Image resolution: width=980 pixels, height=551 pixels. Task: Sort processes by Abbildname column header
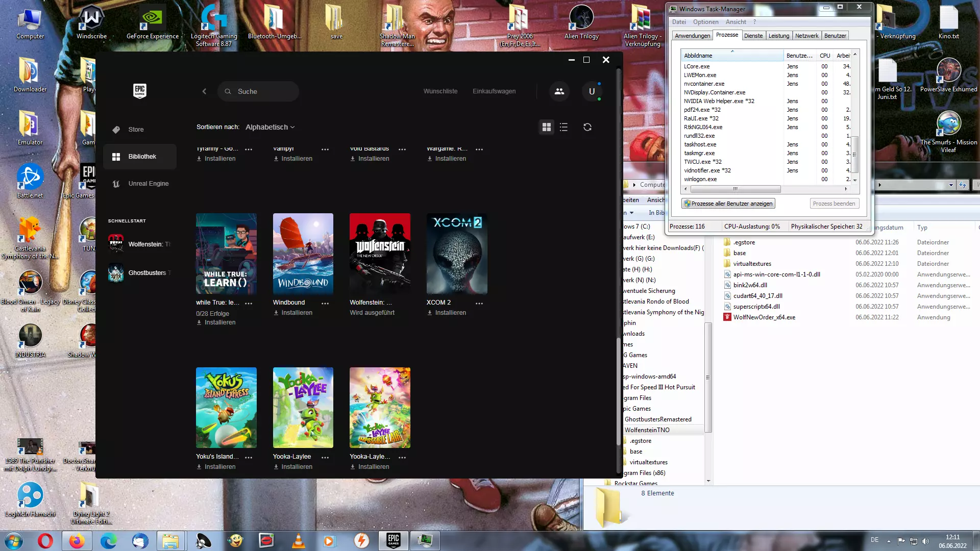pyautogui.click(x=732, y=56)
